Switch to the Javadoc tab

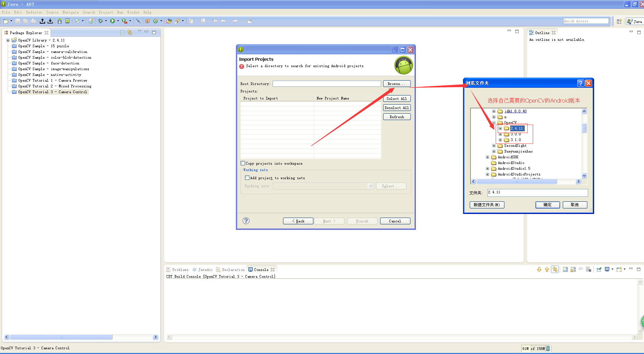203,270
